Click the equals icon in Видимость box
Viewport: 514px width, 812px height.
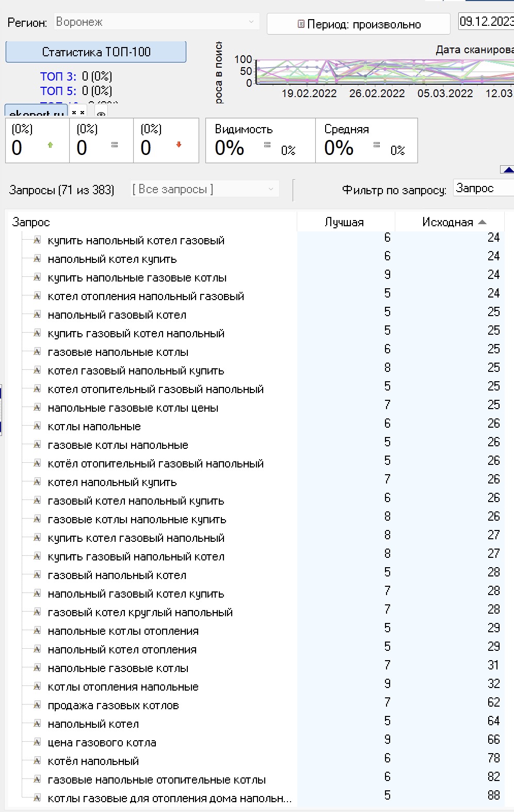click(267, 145)
